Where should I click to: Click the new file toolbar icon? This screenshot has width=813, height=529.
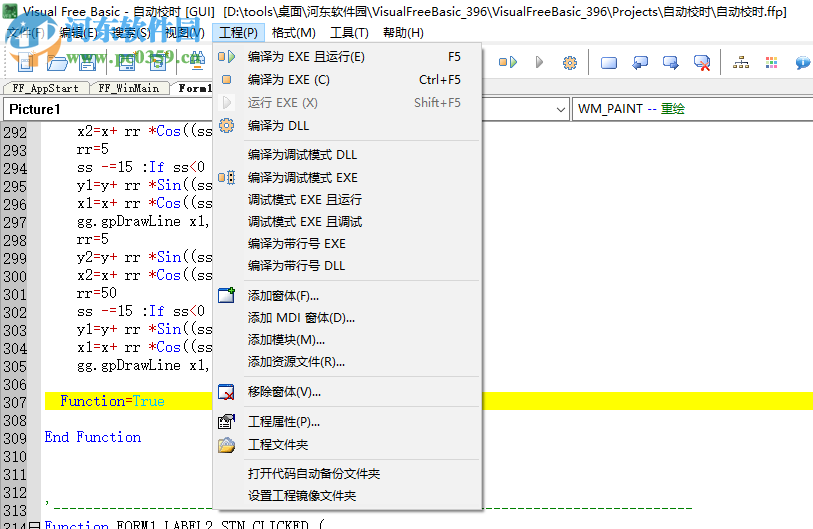tap(25, 62)
